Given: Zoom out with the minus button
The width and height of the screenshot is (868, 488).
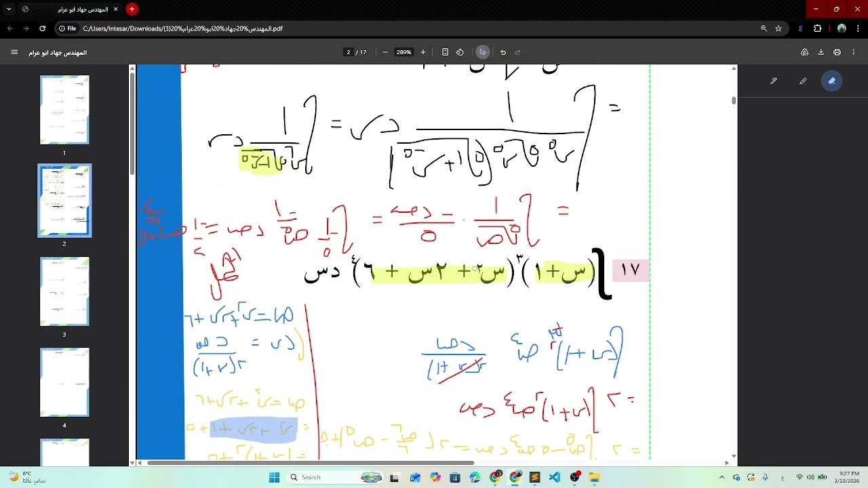Looking at the screenshot, I should [x=384, y=52].
